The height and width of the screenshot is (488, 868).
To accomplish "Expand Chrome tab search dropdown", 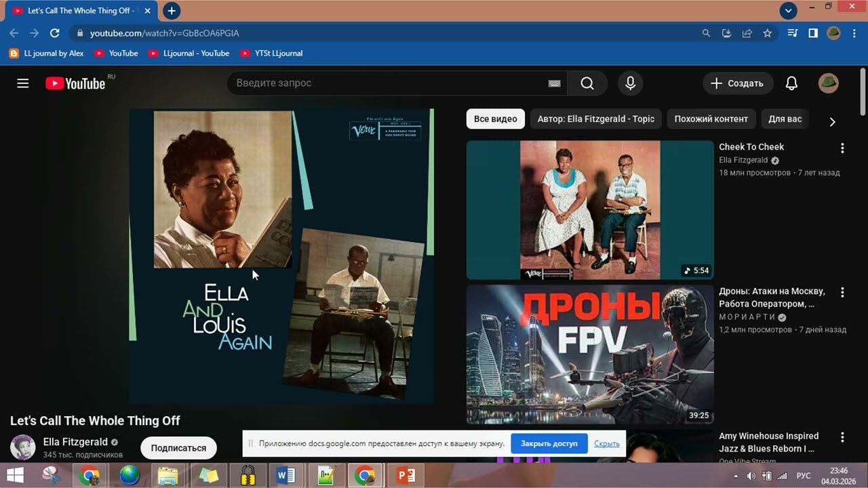I will (x=788, y=11).
